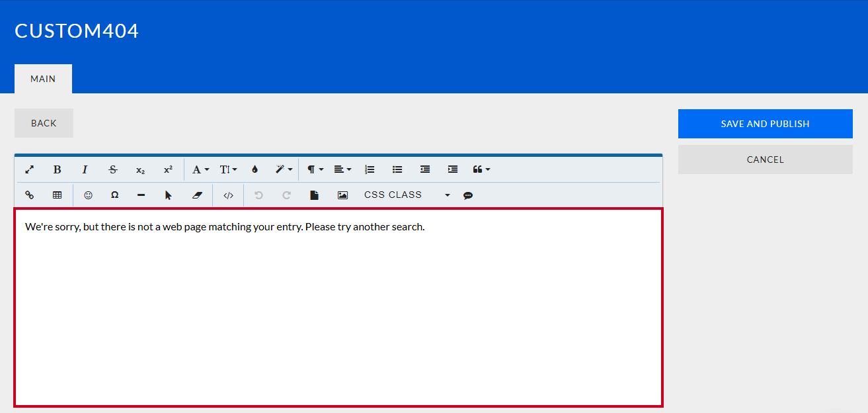This screenshot has height=413, width=868.
Task: Insert a bulleted list
Action: [x=397, y=169]
